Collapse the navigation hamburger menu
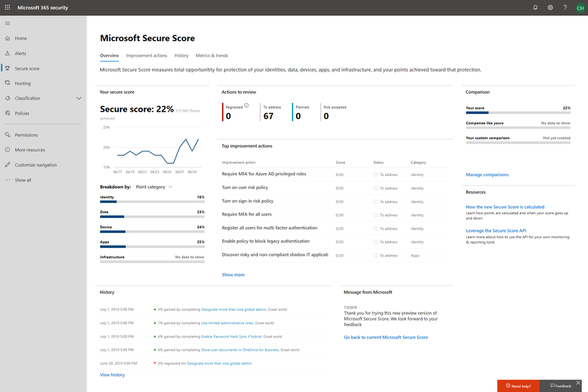 point(8,24)
